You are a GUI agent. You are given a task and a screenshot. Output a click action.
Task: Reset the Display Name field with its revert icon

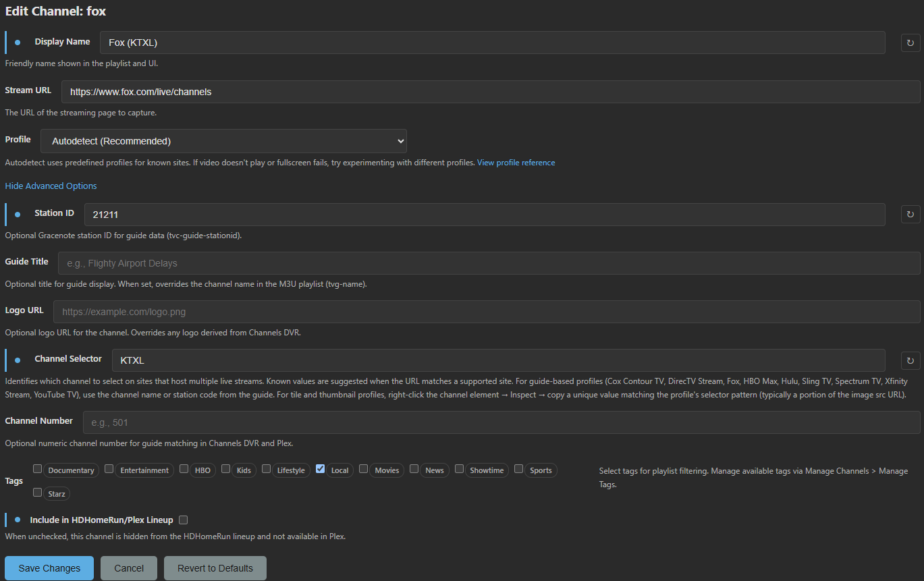point(910,43)
